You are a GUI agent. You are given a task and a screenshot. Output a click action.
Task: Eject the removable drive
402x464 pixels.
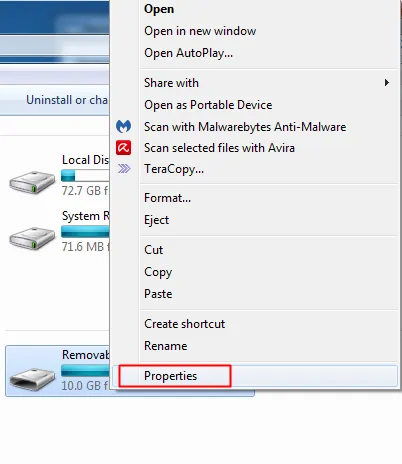coord(156,220)
